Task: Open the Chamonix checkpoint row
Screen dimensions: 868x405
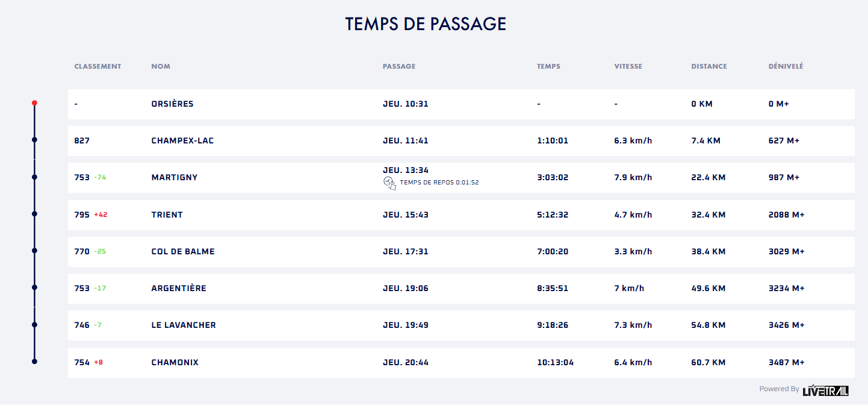Action: pos(461,363)
